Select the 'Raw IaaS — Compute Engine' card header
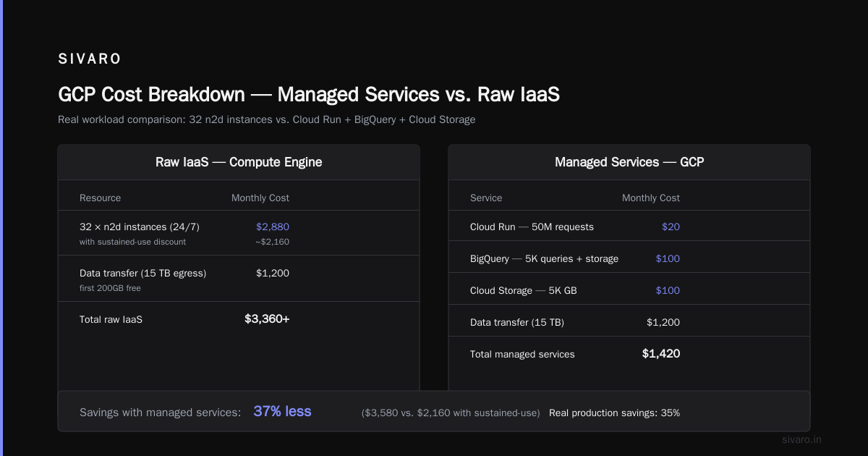 click(239, 162)
